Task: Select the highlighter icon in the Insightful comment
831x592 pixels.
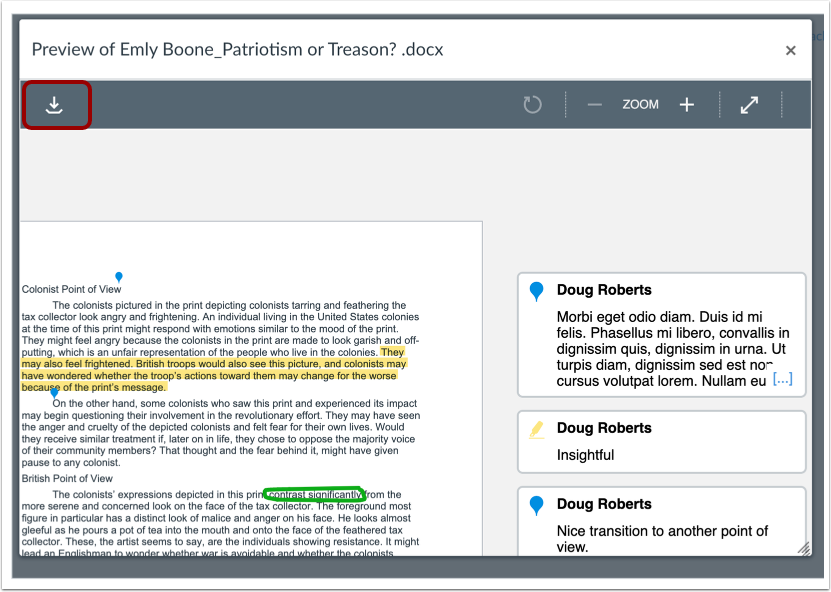Action: [536, 429]
